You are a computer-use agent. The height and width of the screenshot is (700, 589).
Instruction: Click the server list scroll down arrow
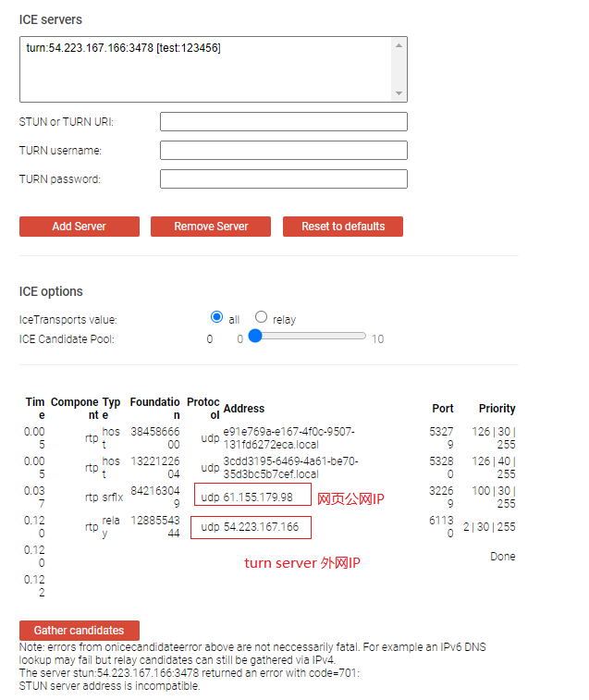click(399, 93)
